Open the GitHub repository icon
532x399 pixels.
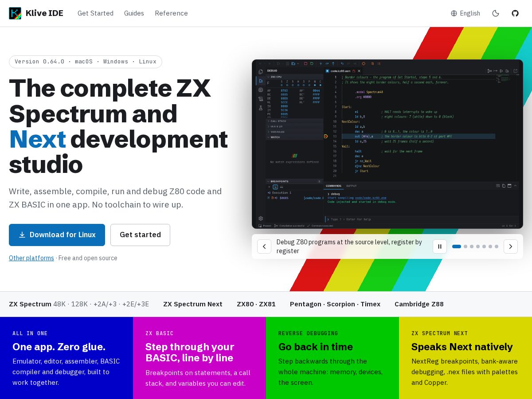[515, 13]
